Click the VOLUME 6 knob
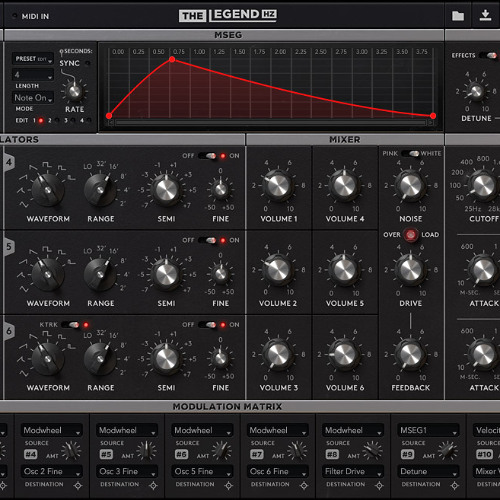The image size is (500, 500). pyautogui.click(x=344, y=354)
